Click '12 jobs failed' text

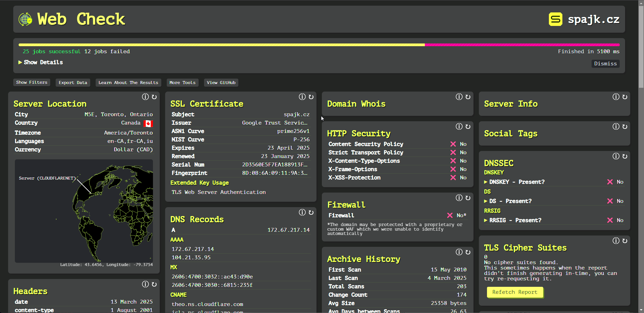point(107,52)
